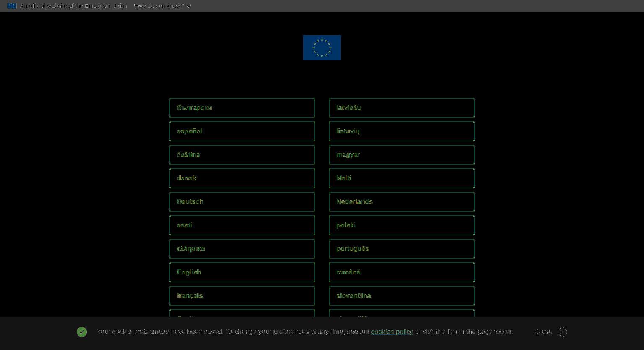The height and width of the screenshot is (350, 644).
Task: Select português language
Action: (402, 249)
